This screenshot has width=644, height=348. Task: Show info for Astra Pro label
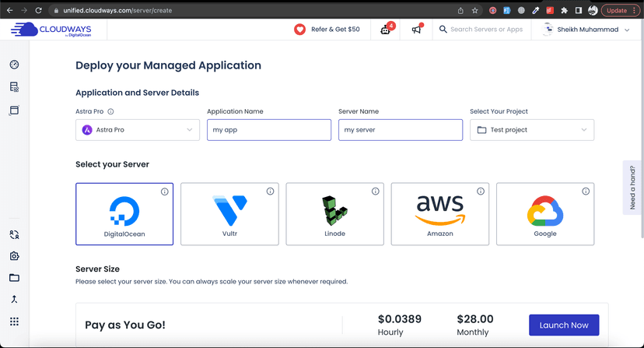(x=110, y=111)
